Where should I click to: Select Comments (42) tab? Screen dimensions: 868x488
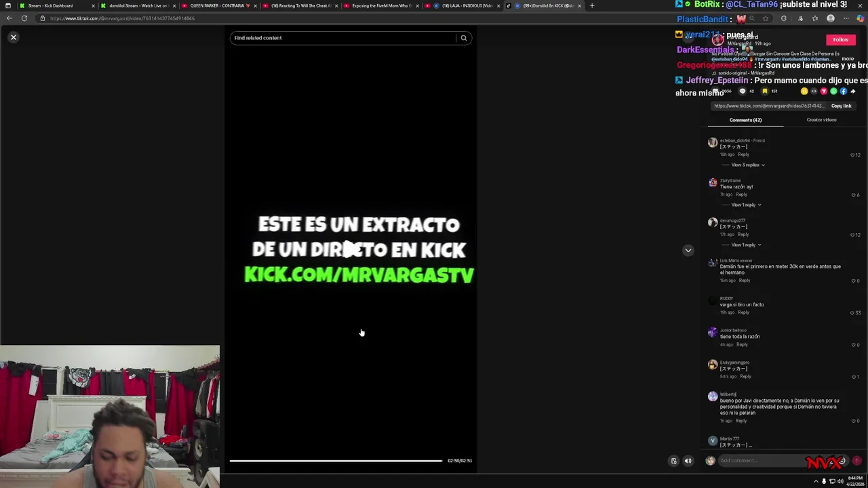745,120
